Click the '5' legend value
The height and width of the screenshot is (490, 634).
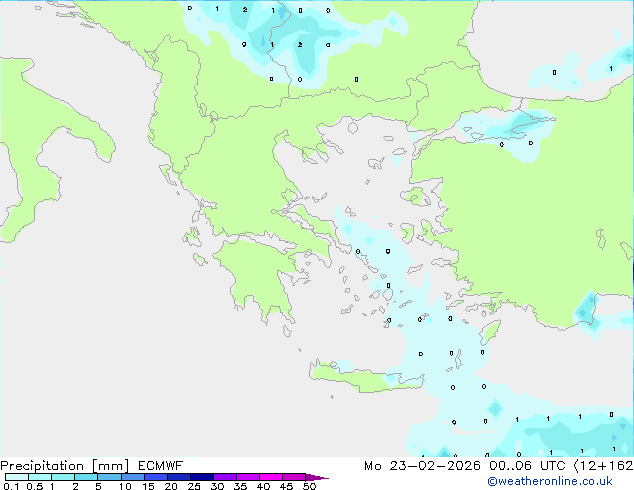pos(98,486)
